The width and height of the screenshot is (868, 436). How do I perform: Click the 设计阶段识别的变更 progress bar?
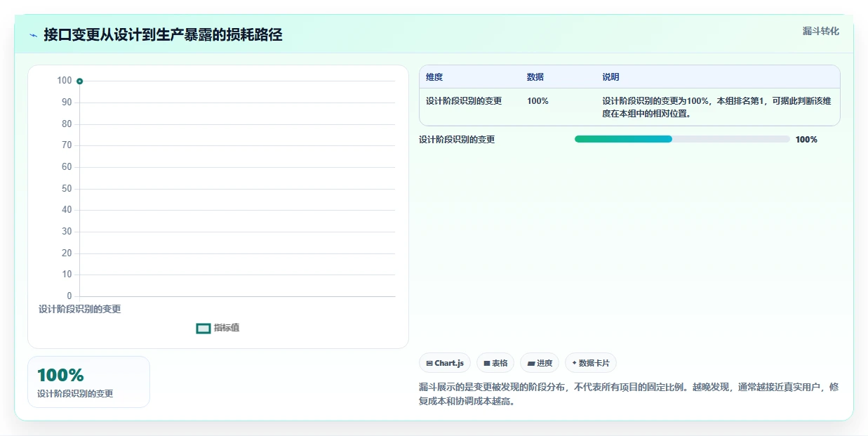682,139
